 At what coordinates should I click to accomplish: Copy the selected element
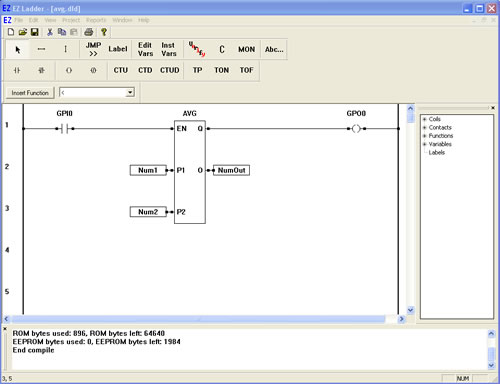(62, 32)
